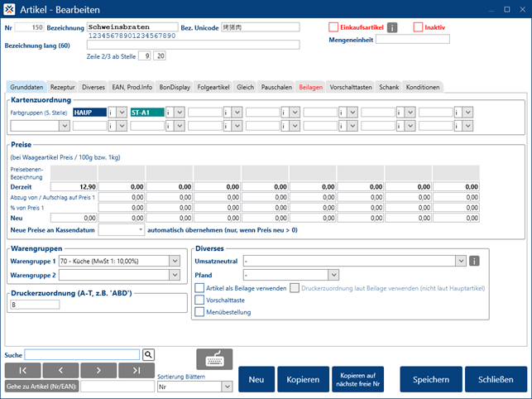Image resolution: width=532 pixels, height=399 pixels.
Task: Click info icon beside Umsatzneutral dropdown
Action: point(475,261)
